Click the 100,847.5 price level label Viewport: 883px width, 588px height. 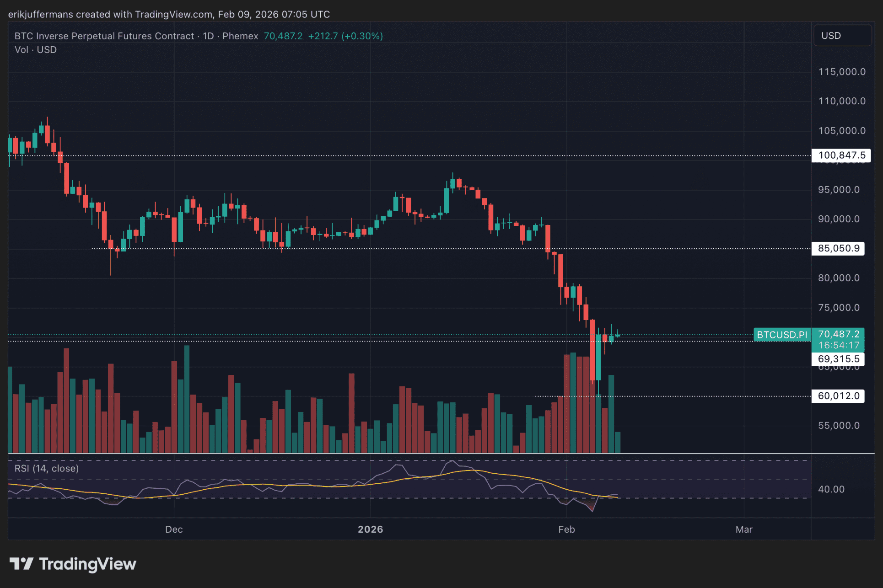[x=841, y=155]
